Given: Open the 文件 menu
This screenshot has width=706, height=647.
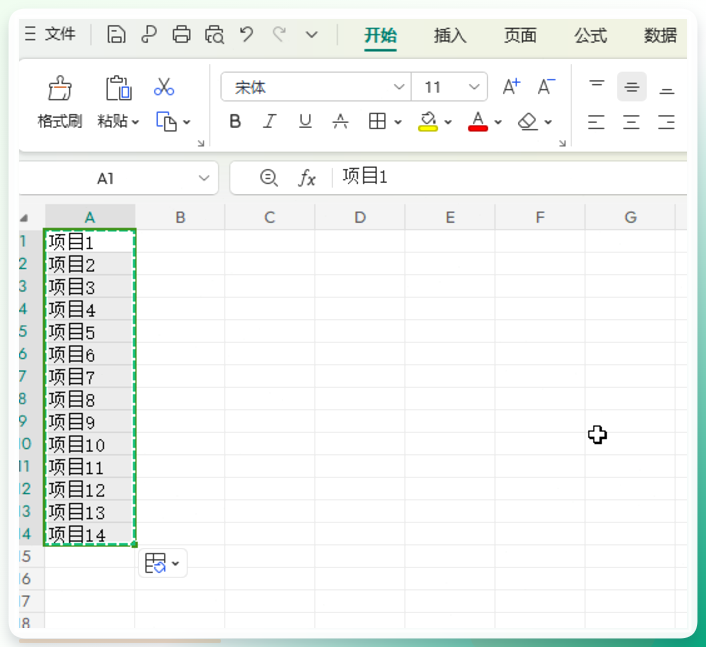Looking at the screenshot, I should tap(60, 34).
